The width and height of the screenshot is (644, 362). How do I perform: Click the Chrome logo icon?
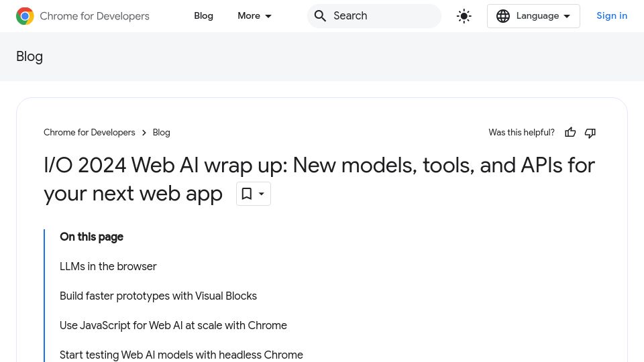click(x=25, y=16)
